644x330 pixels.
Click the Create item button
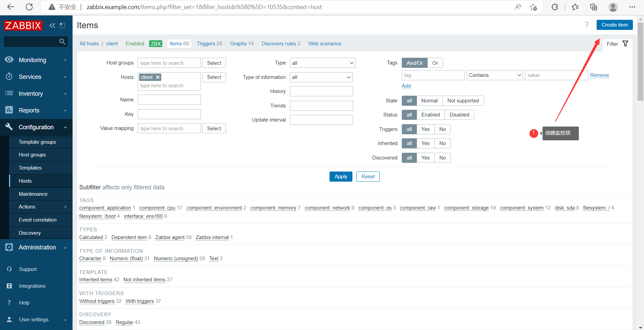tap(614, 25)
